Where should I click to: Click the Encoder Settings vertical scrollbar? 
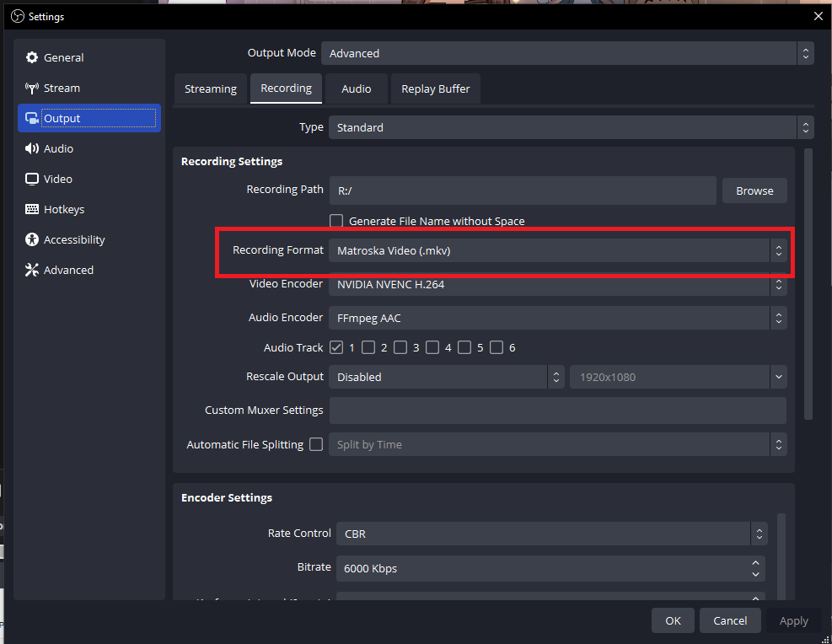tap(781, 556)
